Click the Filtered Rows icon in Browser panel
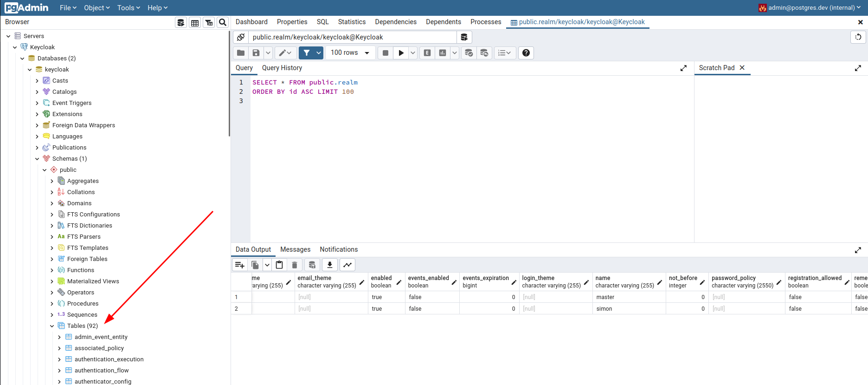This screenshot has height=385, width=868. point(209,22)
